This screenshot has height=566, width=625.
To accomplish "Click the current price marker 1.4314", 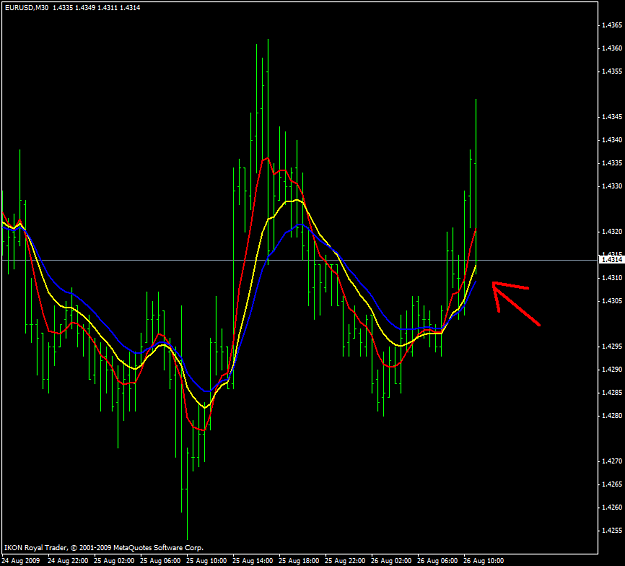I will [612, 260].
